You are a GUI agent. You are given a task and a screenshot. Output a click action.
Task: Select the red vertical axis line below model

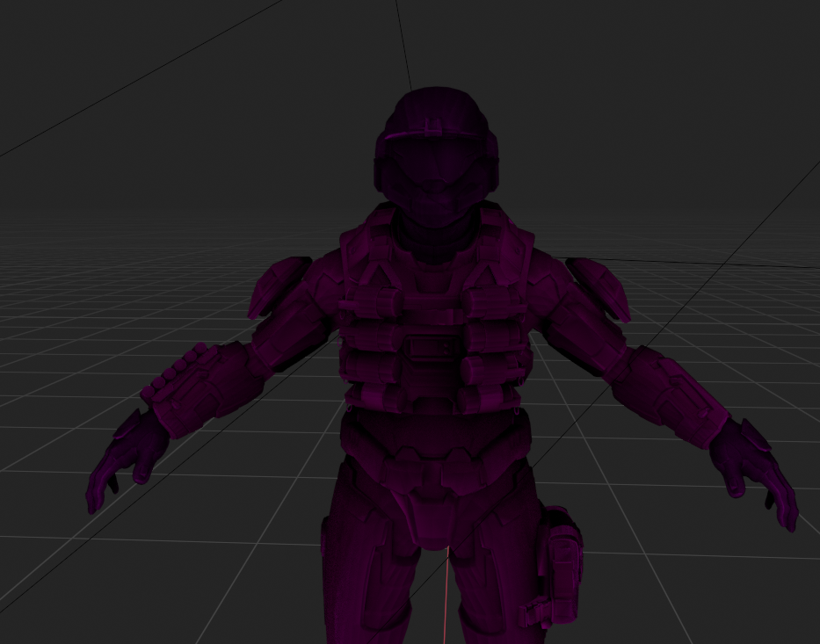click(446, 595)
